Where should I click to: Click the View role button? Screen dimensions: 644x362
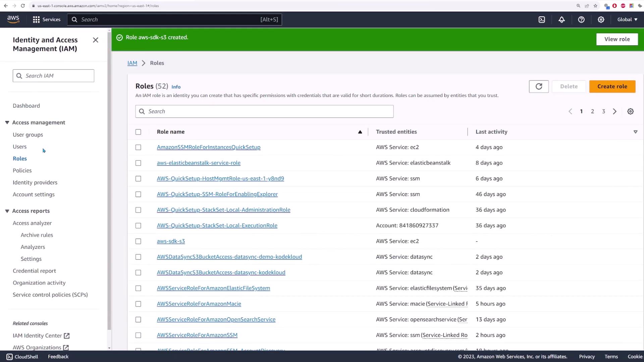(x=617, y=39)
